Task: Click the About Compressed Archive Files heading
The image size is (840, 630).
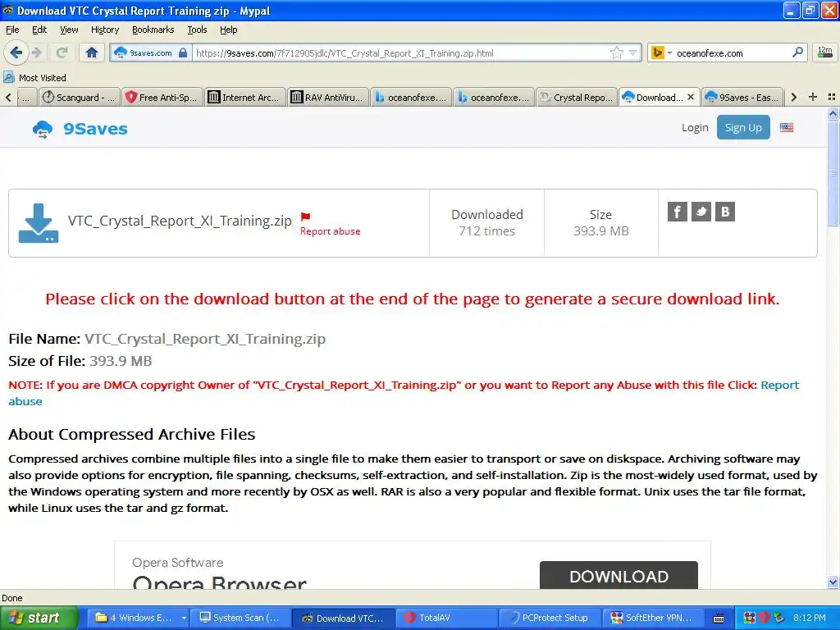Action: tap(132, 434)
